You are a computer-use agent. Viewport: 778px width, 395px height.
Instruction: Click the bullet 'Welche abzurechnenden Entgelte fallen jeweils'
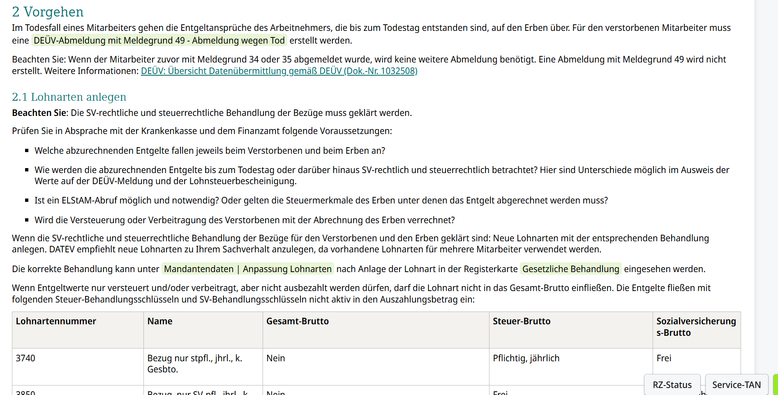[x=209, y=151]
